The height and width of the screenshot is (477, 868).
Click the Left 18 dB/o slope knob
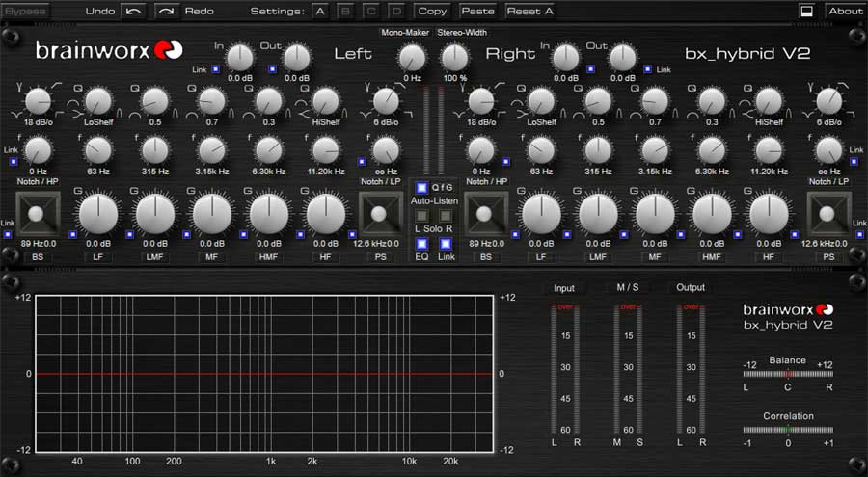[39, 101]
